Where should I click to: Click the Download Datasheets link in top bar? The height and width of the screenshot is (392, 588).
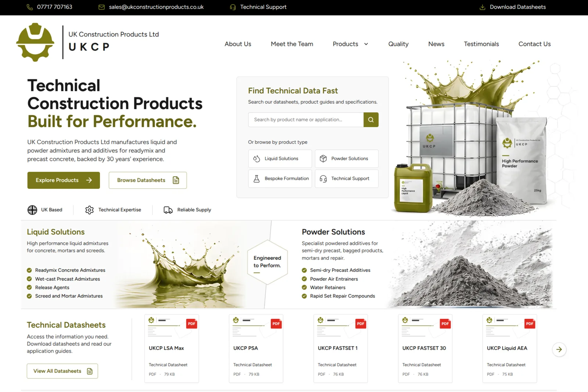point(513,7)
